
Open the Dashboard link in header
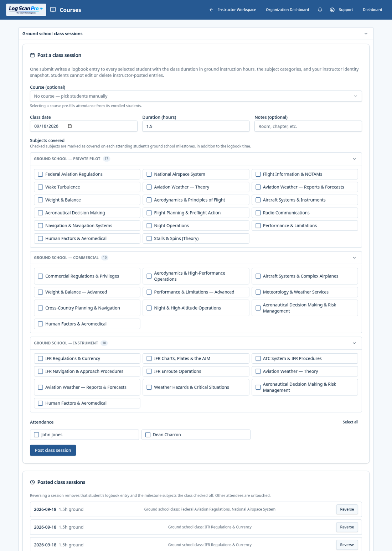372,10
